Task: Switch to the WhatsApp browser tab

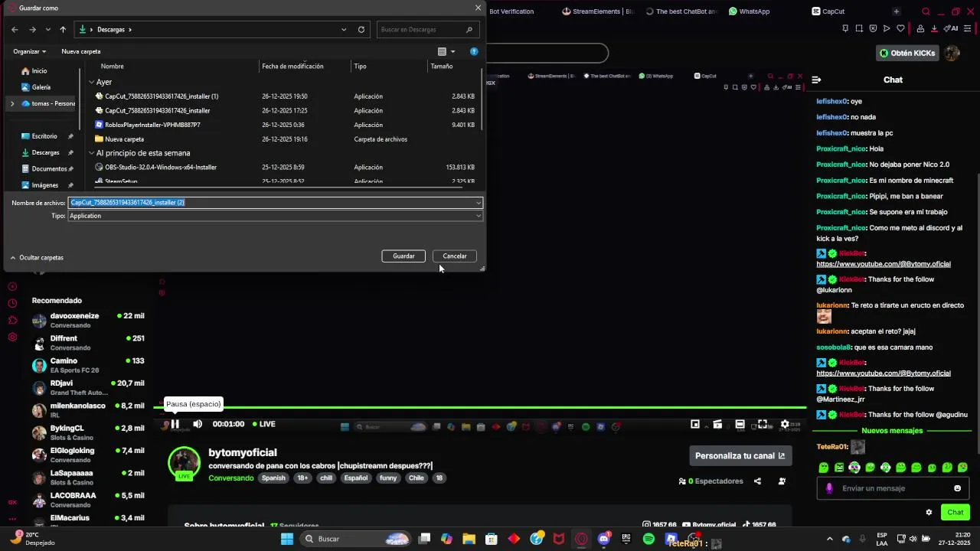Action: 749,11
